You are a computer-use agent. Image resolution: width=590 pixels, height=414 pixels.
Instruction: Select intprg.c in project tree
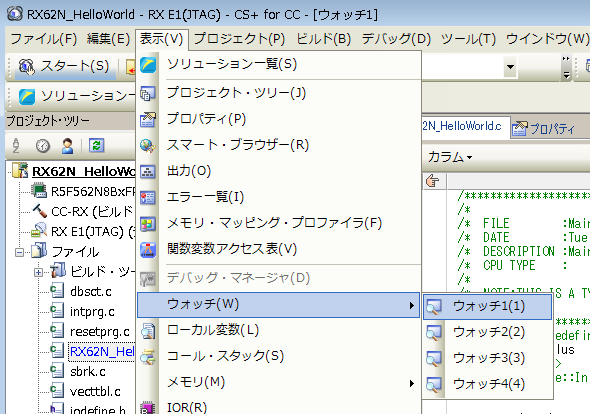click(92, 312)
